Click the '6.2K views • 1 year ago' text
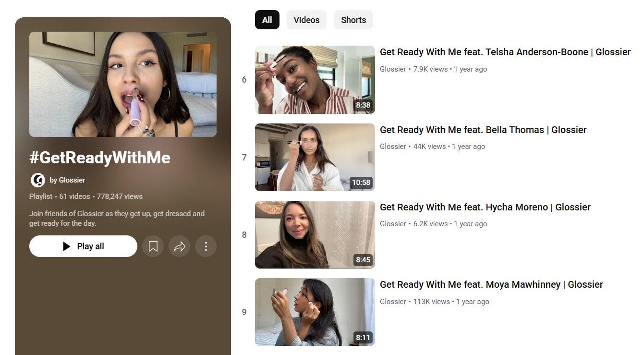The image size is (644, 355). tap(450, 224)
